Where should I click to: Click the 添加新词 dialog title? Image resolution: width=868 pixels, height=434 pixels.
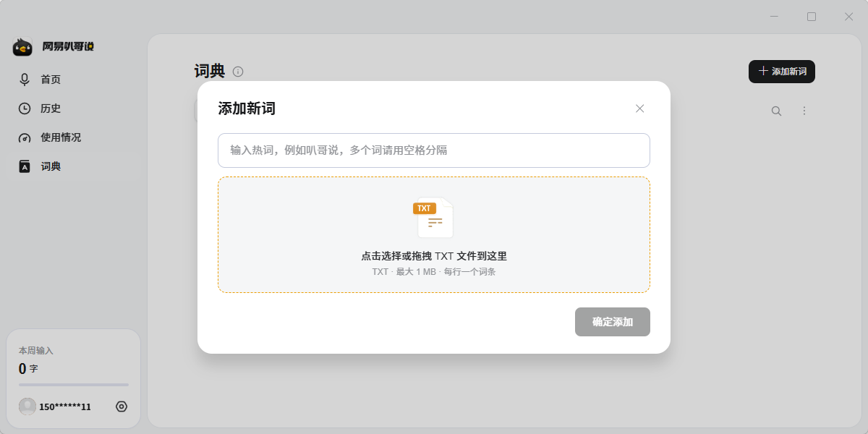coord(247,109)
